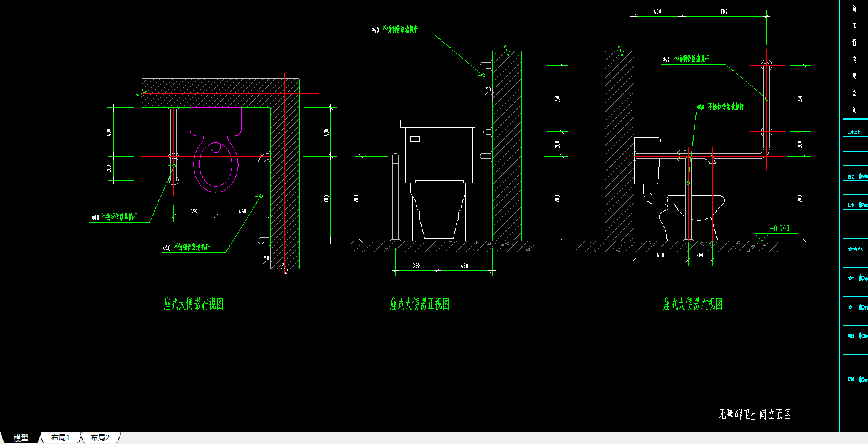Select the '不锈钢管落地抓杆' label in the left view
Image resolution: width=868 pixels, height=444 pixels.
726,107
